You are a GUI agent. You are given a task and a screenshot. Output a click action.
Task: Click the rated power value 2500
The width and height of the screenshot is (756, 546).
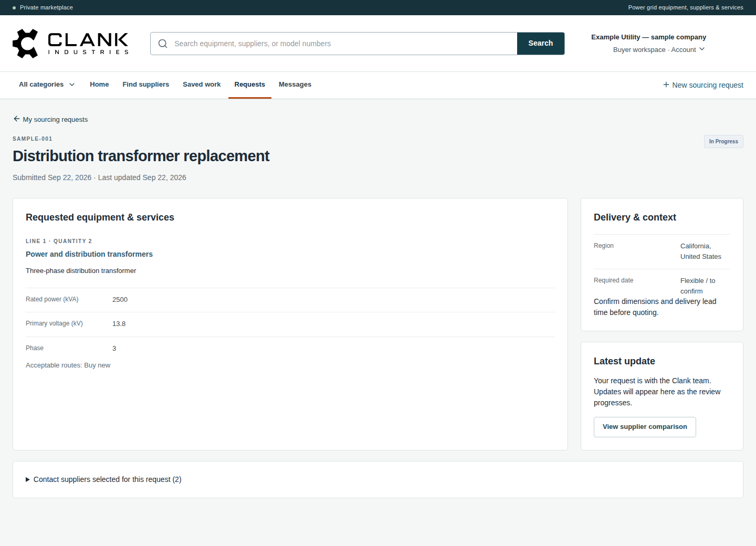tap(120, 300)
